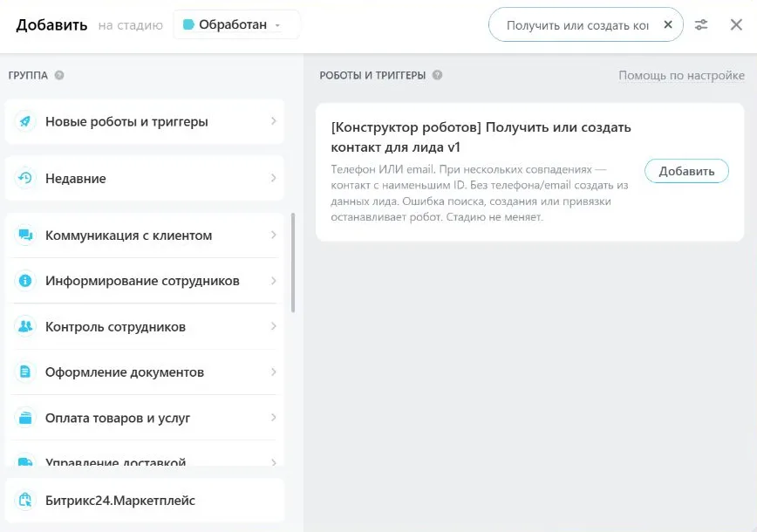This screenshot has width=757, height=532.
Task: Select the Коммуникация с клиентом group
Action: (x=145, y=235)
